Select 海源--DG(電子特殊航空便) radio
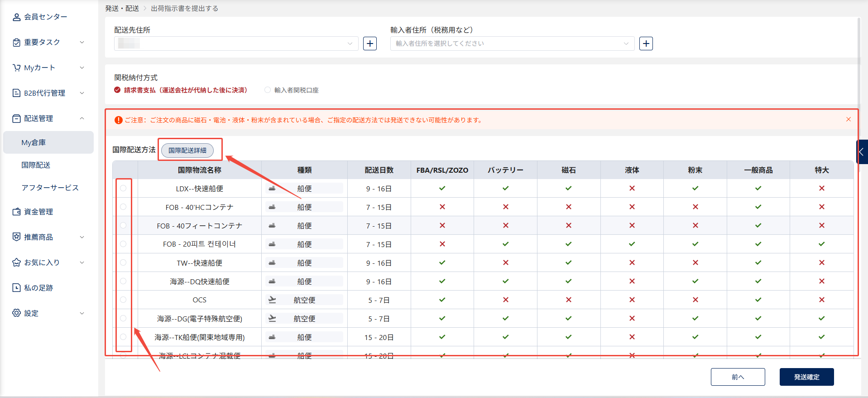This screenshot has height=398, width=868. 123,318
